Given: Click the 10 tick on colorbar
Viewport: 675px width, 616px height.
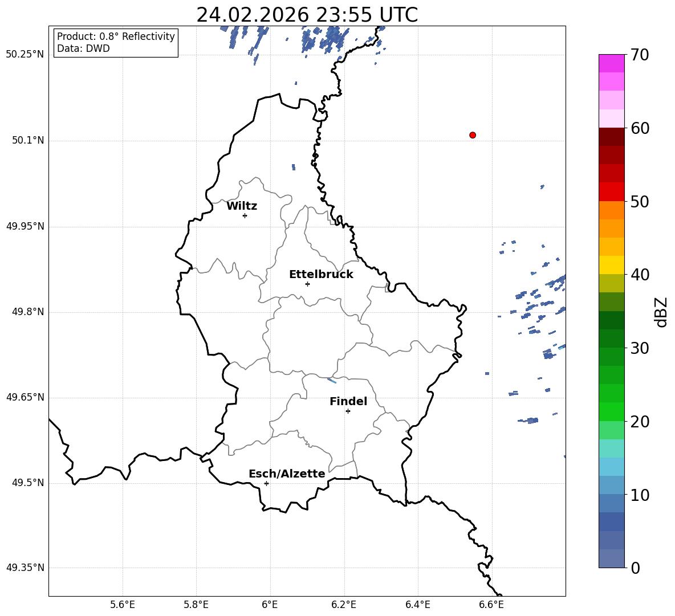Looking at the screenshot, I should 640,495.
